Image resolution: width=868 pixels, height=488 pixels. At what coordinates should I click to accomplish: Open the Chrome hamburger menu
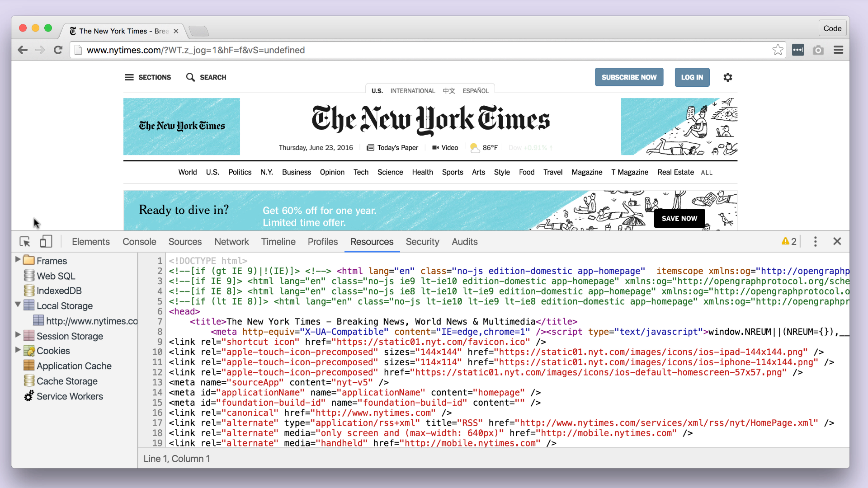[839, 50]
